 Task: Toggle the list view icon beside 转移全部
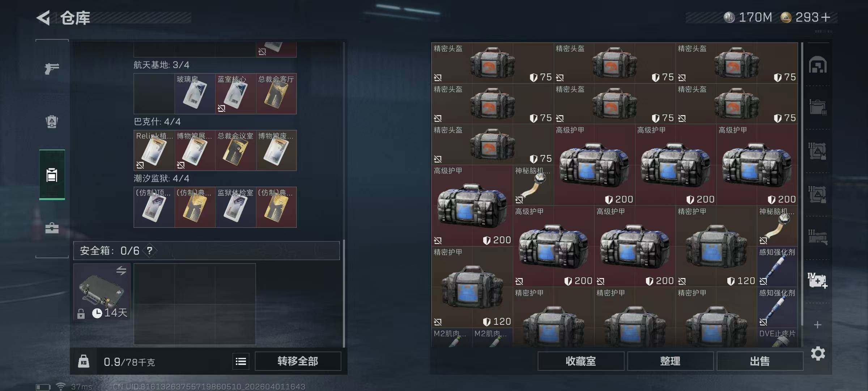pos(241,361)
